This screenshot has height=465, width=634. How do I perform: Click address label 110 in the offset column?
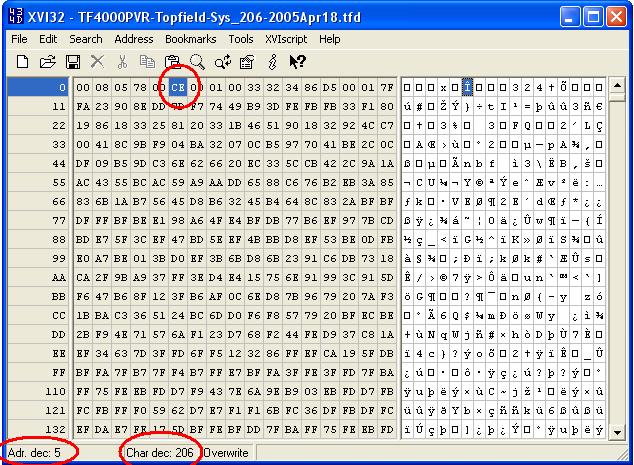point(38,391)
